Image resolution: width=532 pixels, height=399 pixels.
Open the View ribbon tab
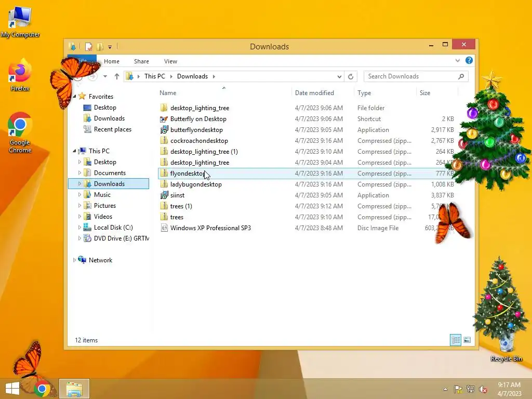(170, 61)
